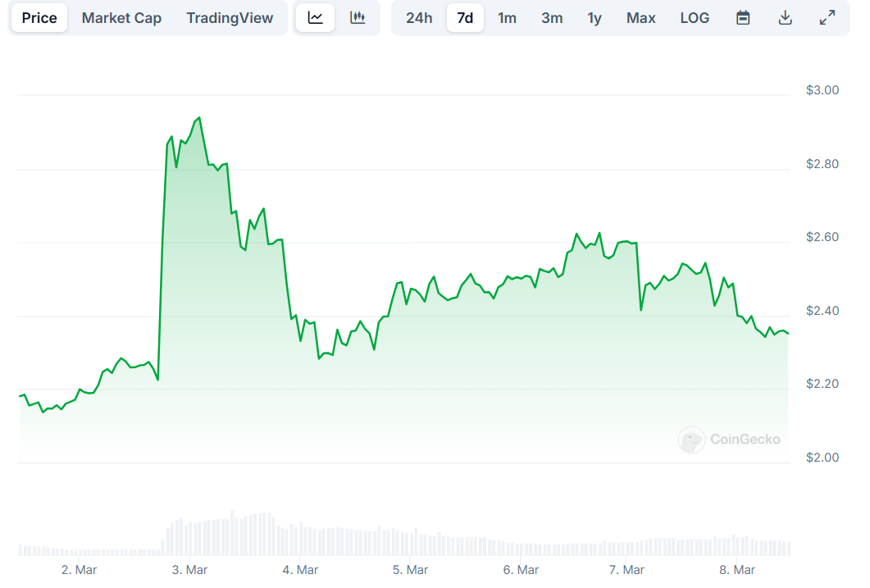This screenshot has height=588, width=870.
Task: Click the 3. Mar date label
Action: 189,570
